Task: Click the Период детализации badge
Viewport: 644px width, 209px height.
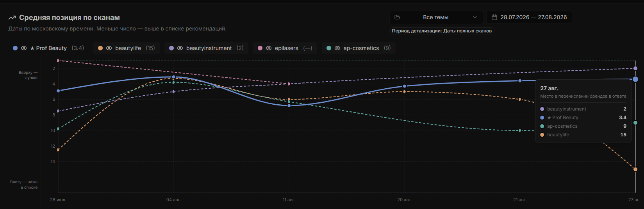Action: pyautogui.click(x=442, y=31)
